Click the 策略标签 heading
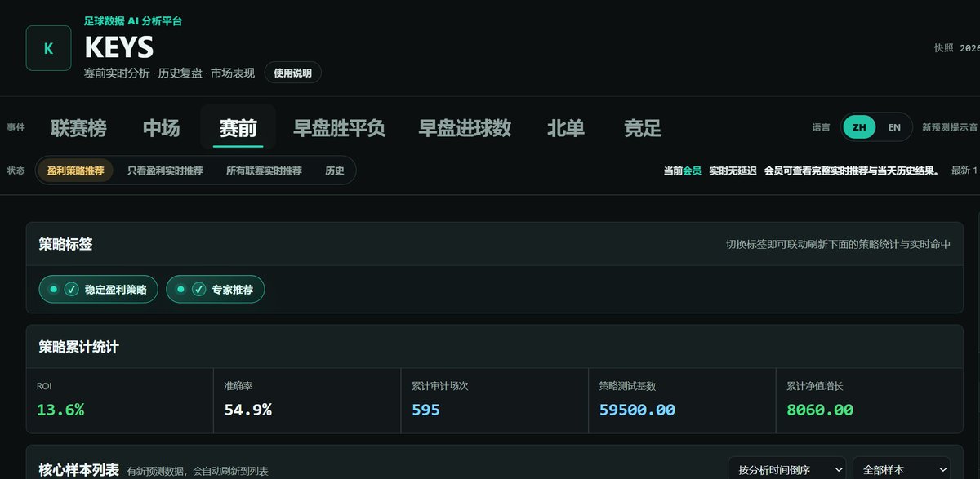Viewport: 980px width, 479px height. click(x=65, y=244)
